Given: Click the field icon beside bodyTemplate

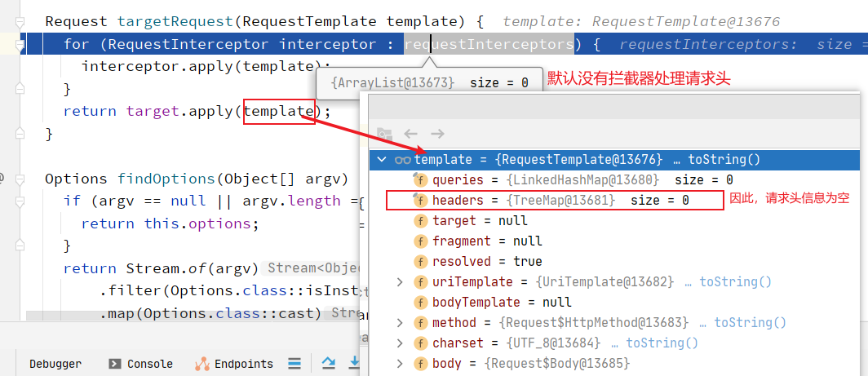Looking at the screenshot, I should point(421,303).
